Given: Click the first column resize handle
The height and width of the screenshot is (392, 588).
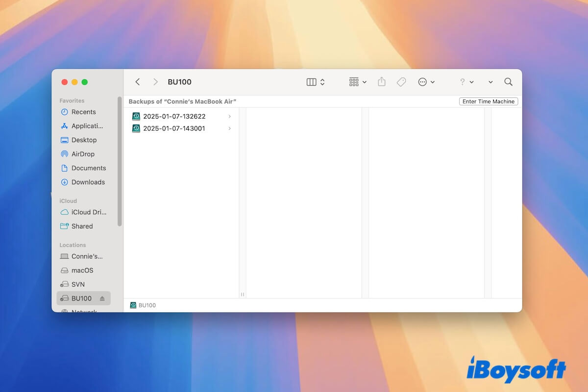Looking at the screenshot, I should point(242,294).
